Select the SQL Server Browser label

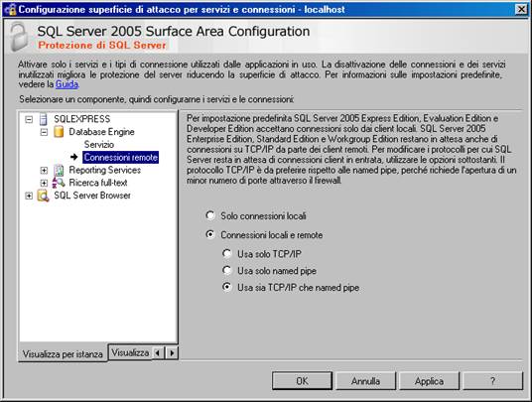(92, 196)
